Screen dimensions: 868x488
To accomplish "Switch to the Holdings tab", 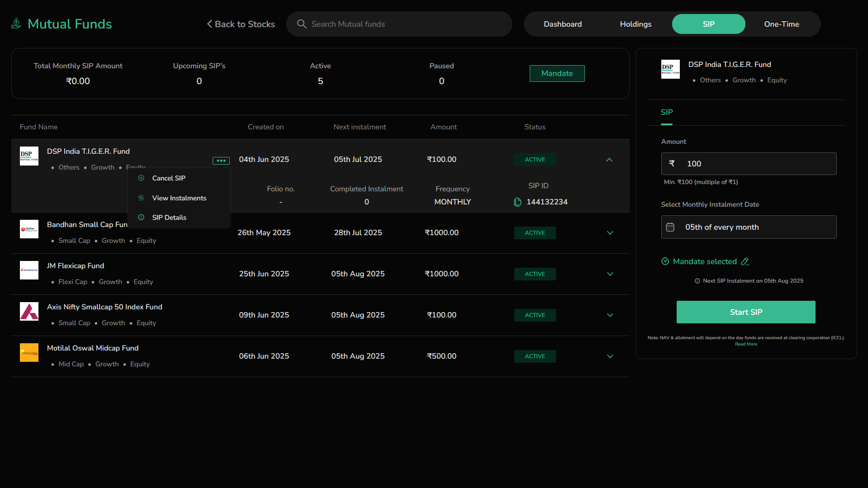I will click(x=636, y=24).
